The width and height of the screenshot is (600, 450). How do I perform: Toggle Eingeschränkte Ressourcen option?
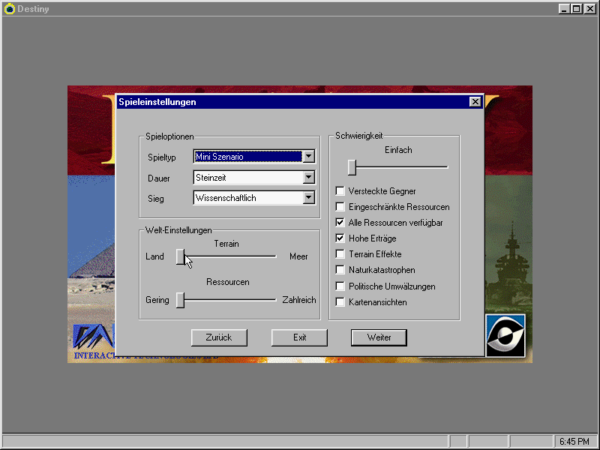(x=340, y=206)
